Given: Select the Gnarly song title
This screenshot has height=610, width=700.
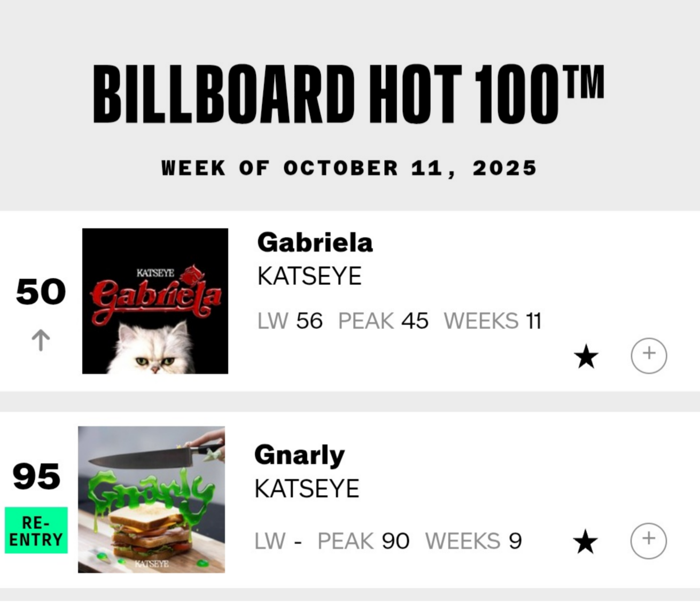Looking at the screenshot, I should click(x=299, y=455).
